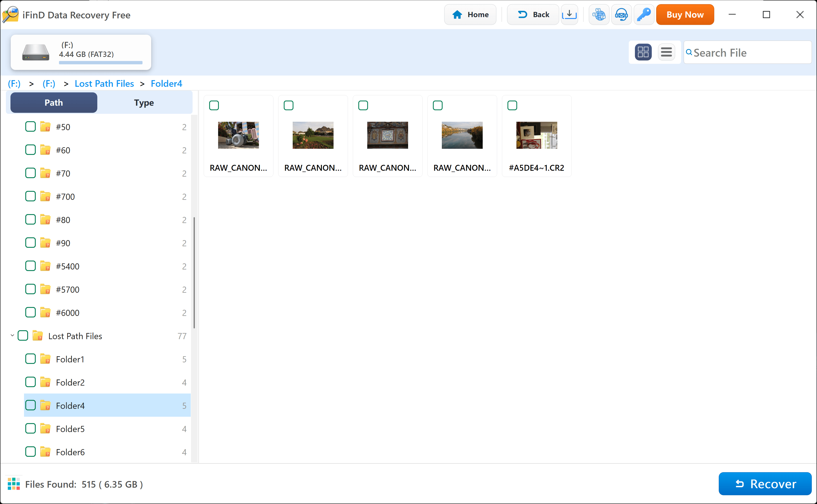Click the Buy Now button
This screenshot has height=504, width=817.
pos(685,15)
